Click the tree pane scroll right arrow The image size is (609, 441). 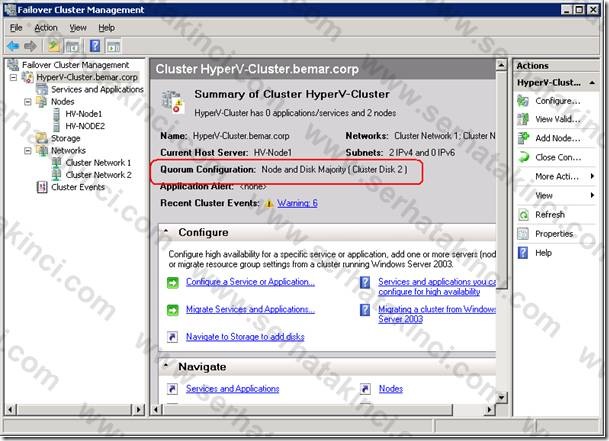pos(138,409)
